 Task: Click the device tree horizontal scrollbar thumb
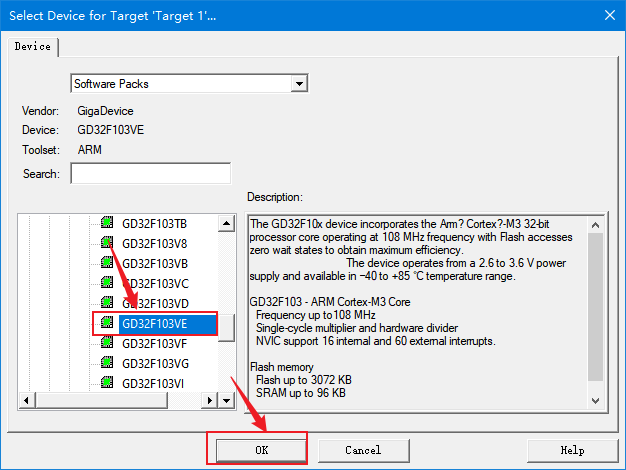[101, 401]
